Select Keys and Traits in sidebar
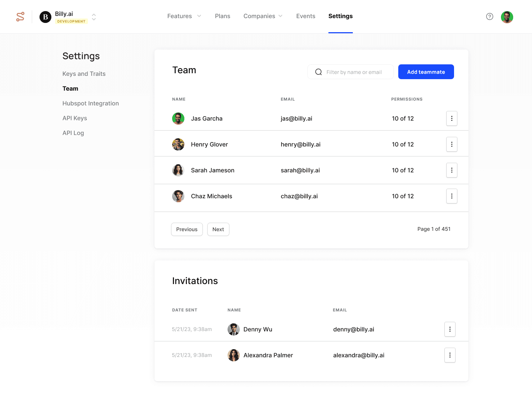The height and width of the screenshot is (415, 532). 84,74
